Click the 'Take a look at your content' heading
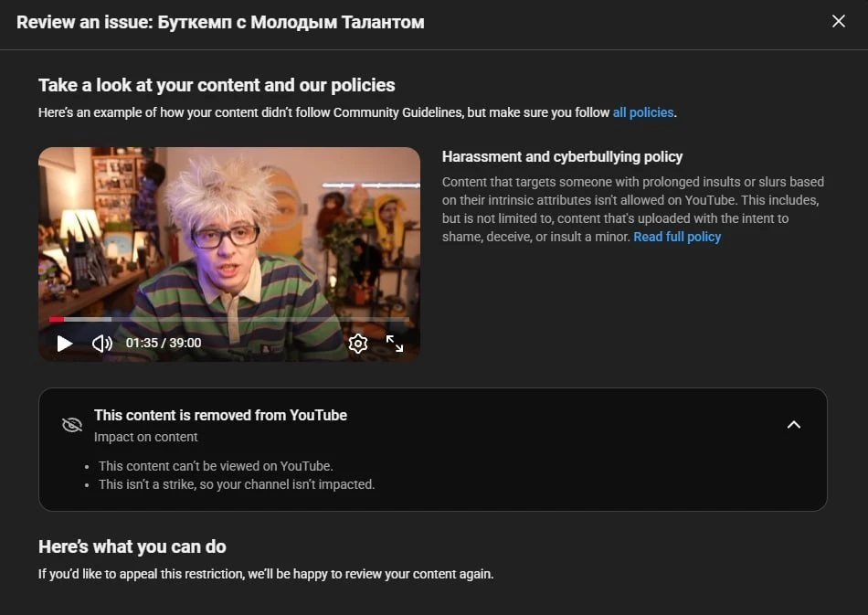This screenshot has width=868, height=615. click(x=217, y=85)
